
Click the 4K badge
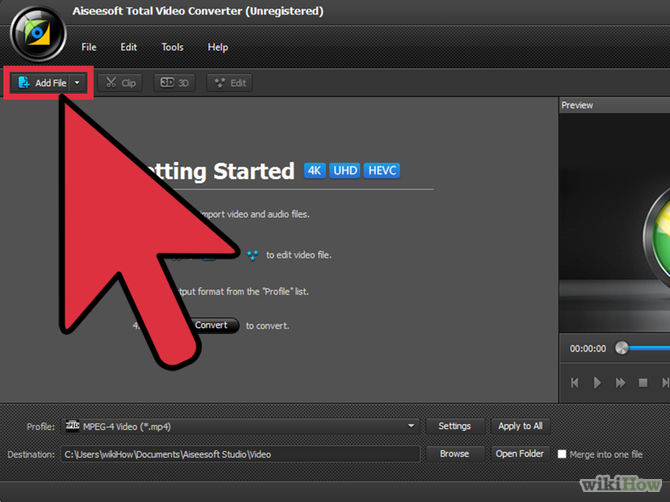tap(314, 170)
